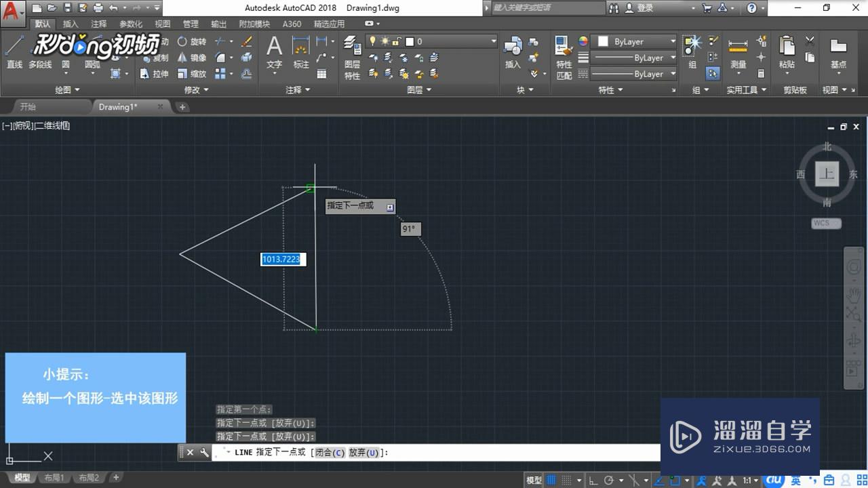The width and height of the screenshot is (868, 488).
Task: Open the Autodesk App Store cart icon
Action: coord(707,8)
